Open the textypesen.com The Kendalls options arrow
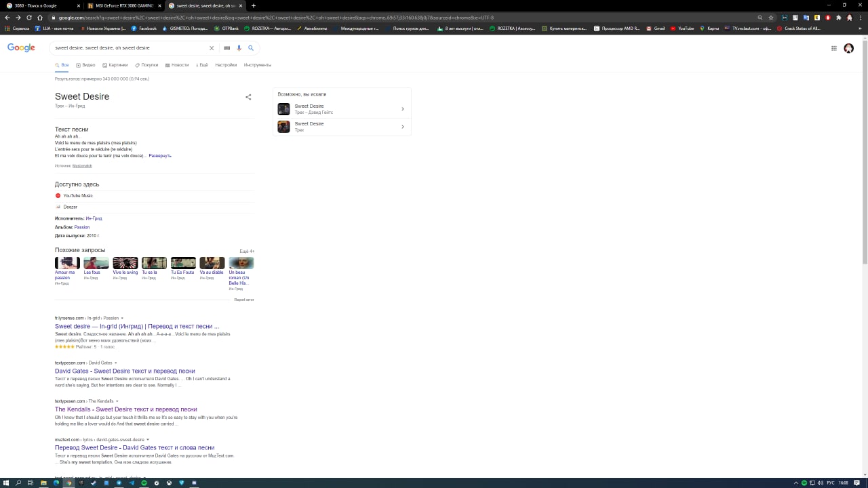 (x=117, y=401)
